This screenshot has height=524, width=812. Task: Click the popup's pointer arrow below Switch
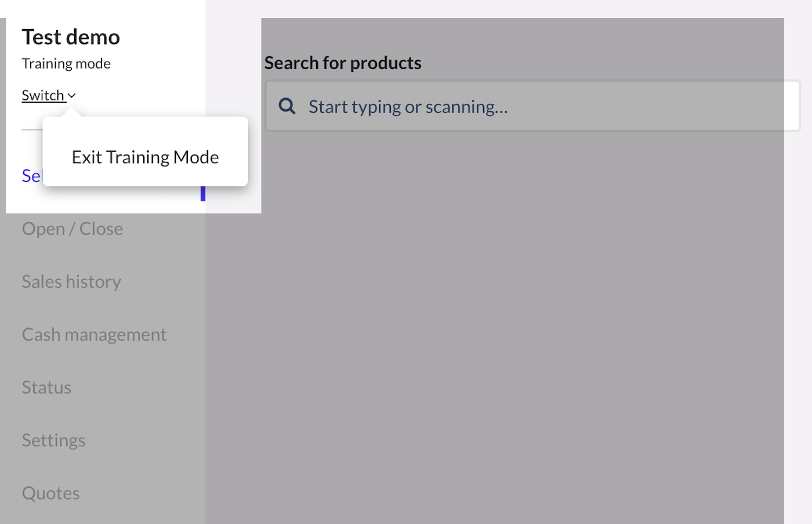click(72, 111)
